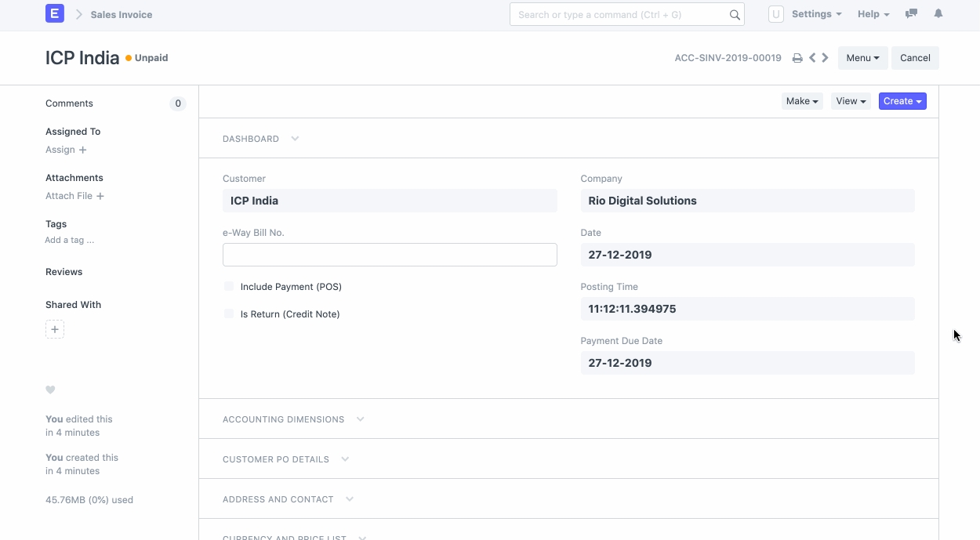Open notifications bell icon
This screenshot has height=540, width=980.
[938, 14]
